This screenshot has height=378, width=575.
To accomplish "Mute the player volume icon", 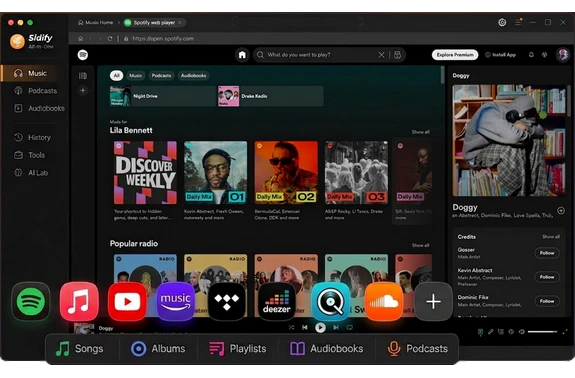I will (521, 332).
